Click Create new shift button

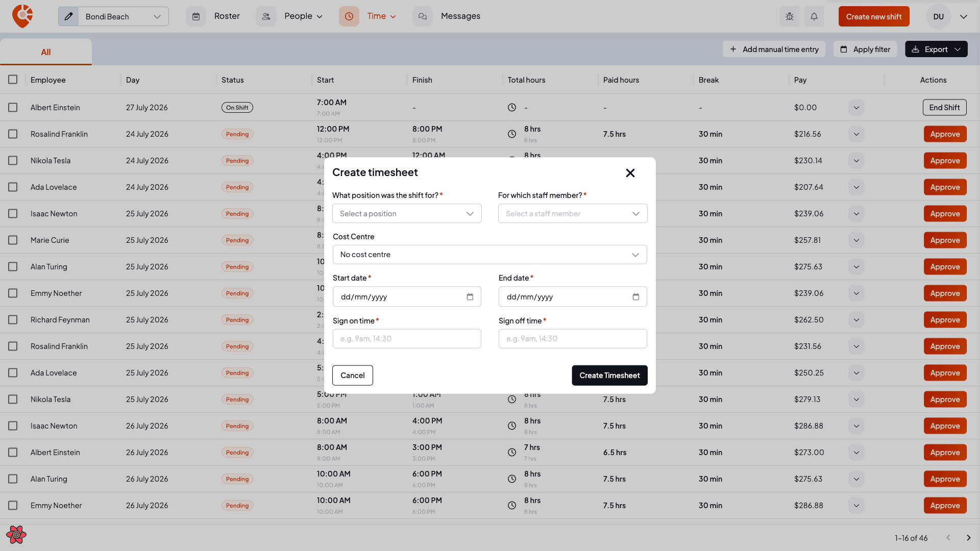click(x=874, y=16)
